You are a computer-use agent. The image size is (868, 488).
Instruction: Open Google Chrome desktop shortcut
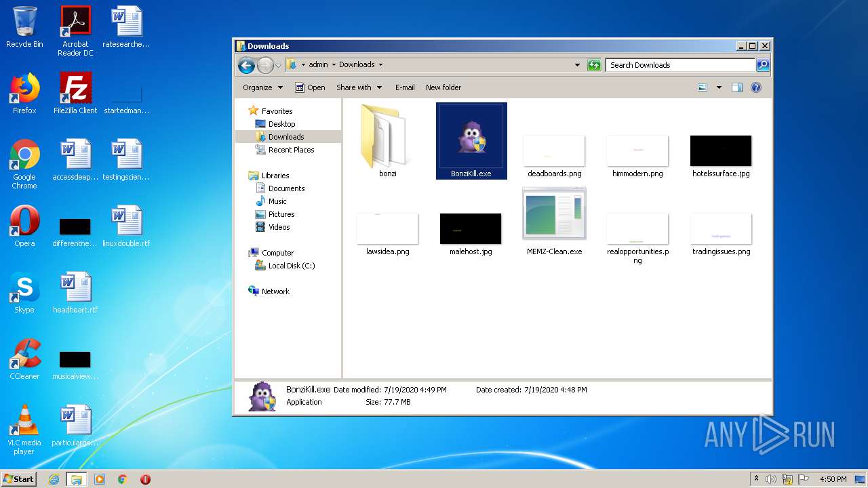pyautogui.click(x=24, y=164)
